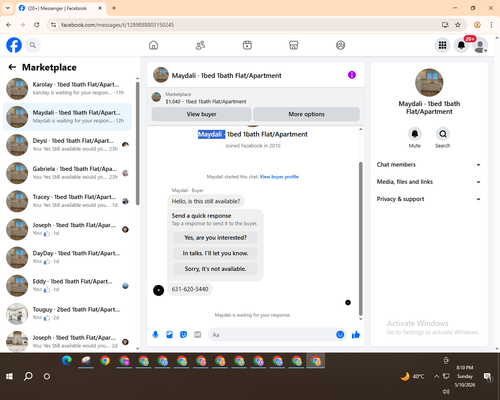This screenshot has width=500, height=400.
Task: Open the Windows Start menu
Action: pos(9,376)
